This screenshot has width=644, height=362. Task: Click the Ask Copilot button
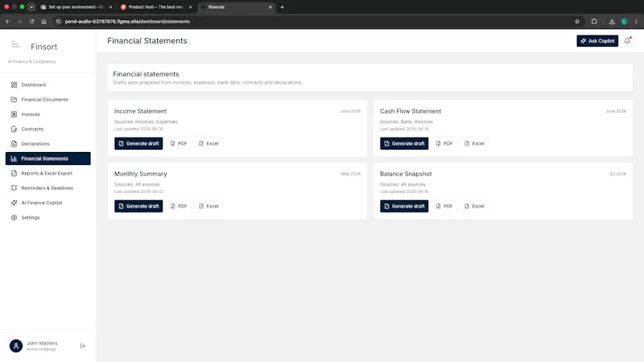pos(597,41)
